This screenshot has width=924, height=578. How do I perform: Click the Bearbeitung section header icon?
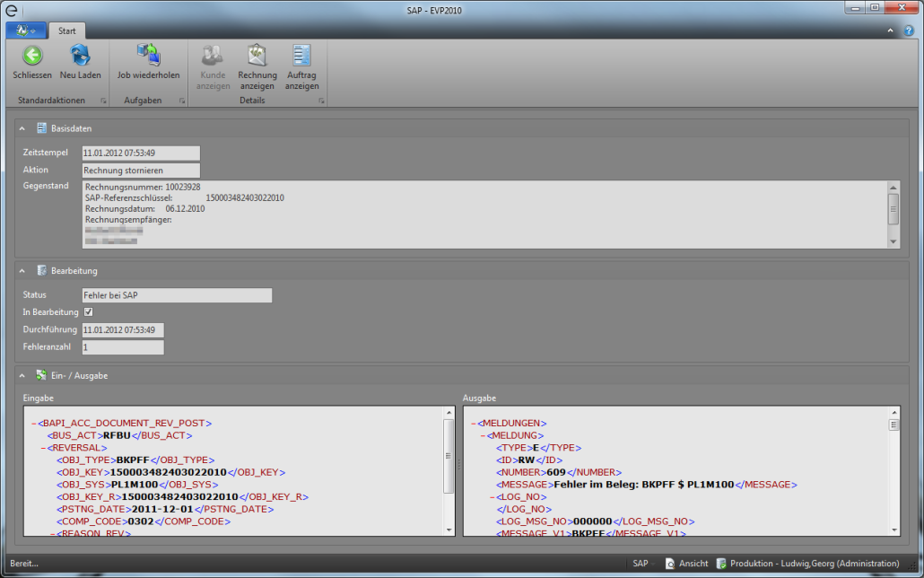pos(41,271)
